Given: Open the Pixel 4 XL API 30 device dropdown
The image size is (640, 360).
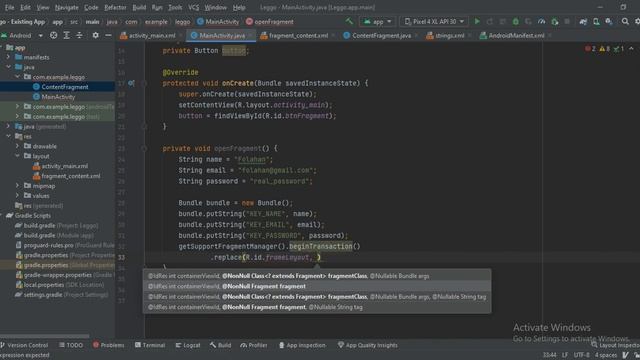Looking at the screenshot, I should click(x=434, y=21).
